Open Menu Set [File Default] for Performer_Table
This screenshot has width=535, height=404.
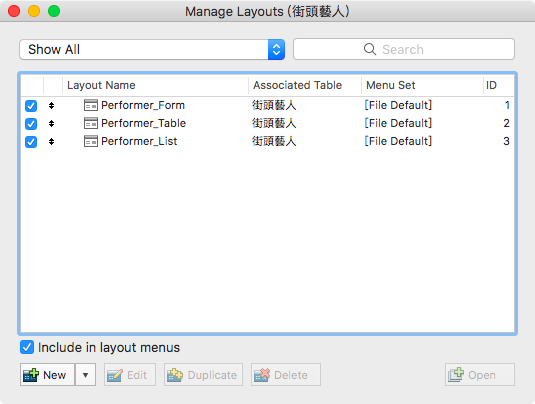pyautogui.click(x=398, y=123)
